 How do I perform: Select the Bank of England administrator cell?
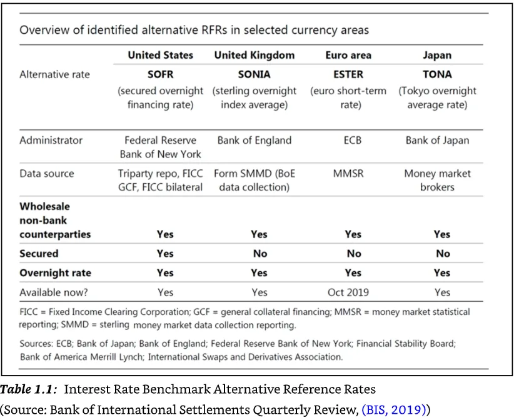(254, 140)
